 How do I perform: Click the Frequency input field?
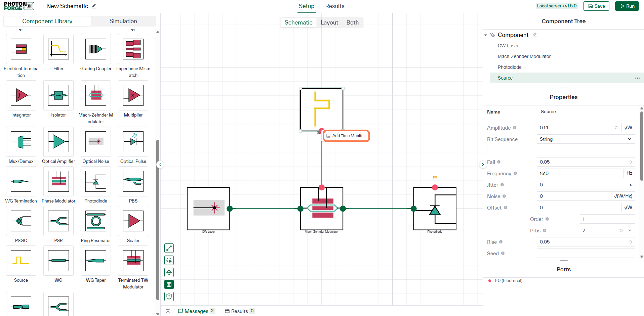pos(580,173)
